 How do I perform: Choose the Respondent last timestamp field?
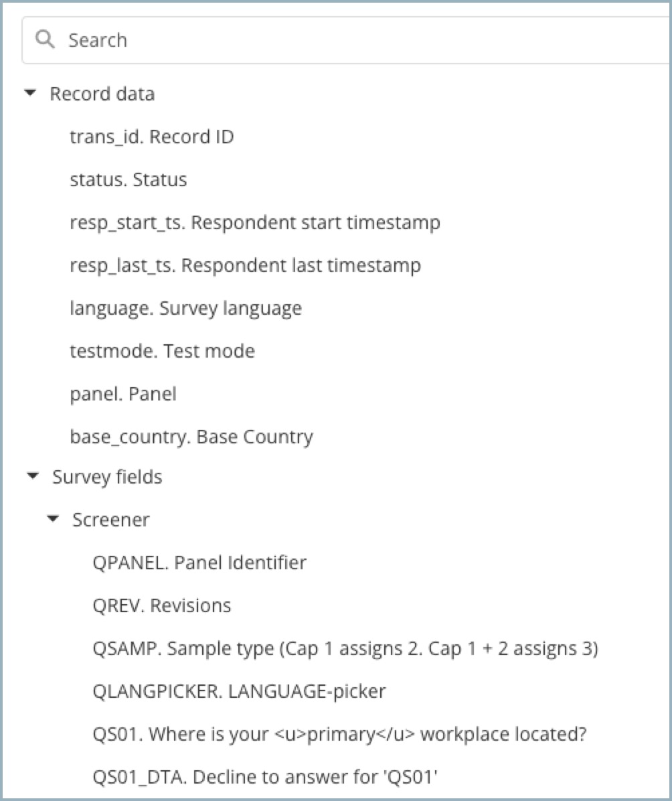tap(245, 265)
